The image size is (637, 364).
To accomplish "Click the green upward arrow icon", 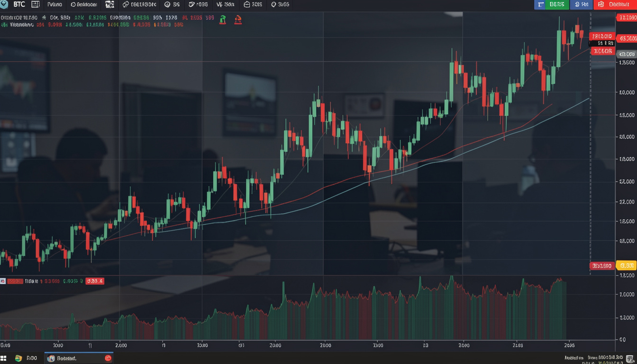I will (x=223, y=19).
